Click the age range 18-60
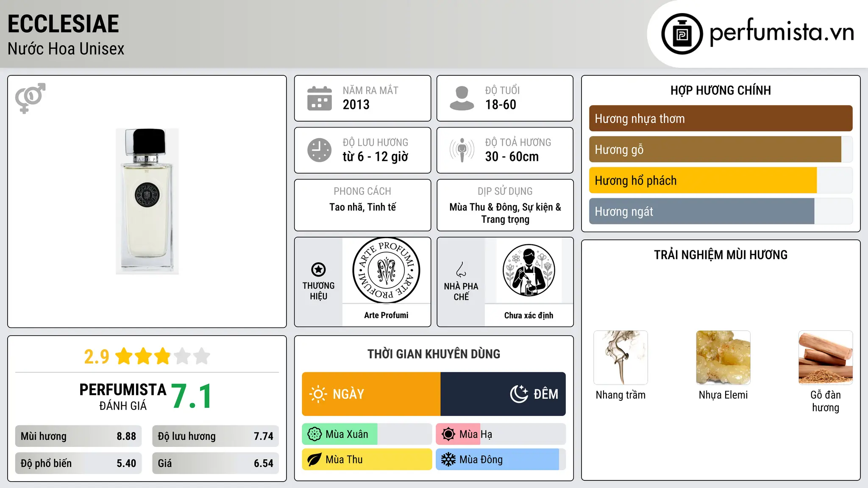 coord(501,105)
